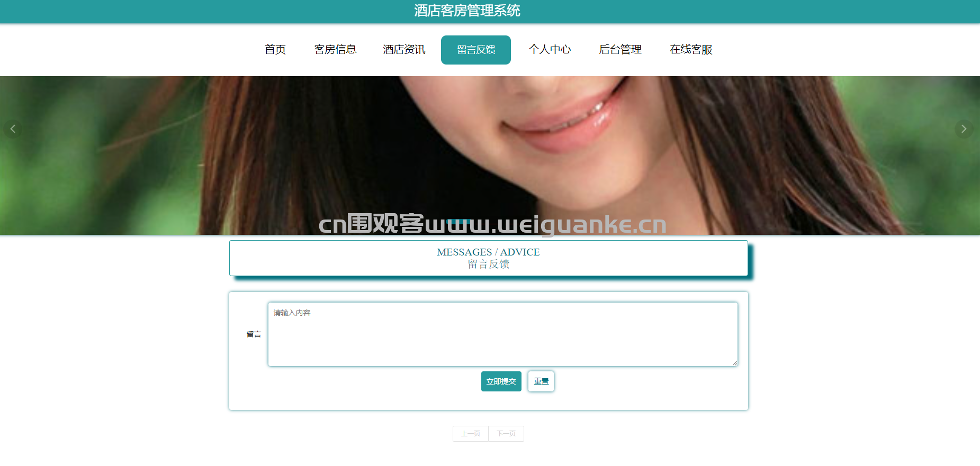
Task: Select the 留言反馈 navigation tab
Action: click(475, 50)
